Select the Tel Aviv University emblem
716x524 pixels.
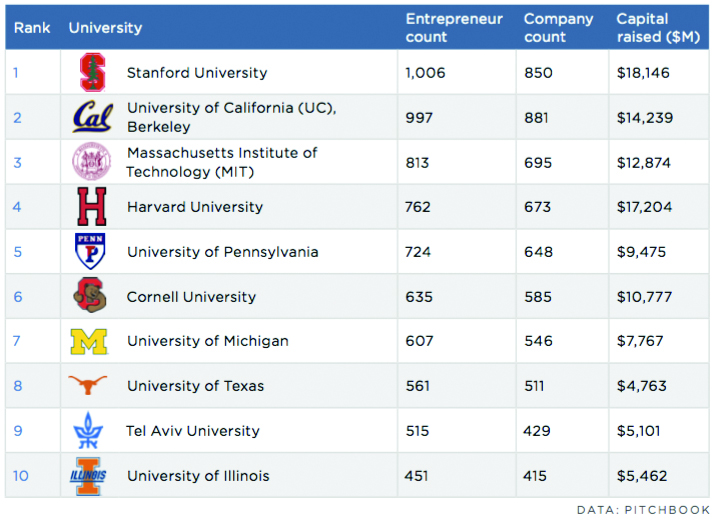pos(88,430)
